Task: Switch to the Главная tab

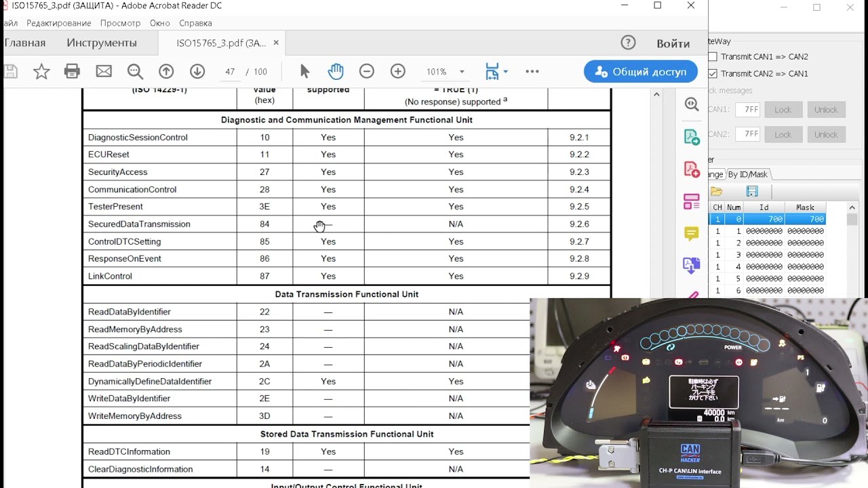Action: click(24, 43)
